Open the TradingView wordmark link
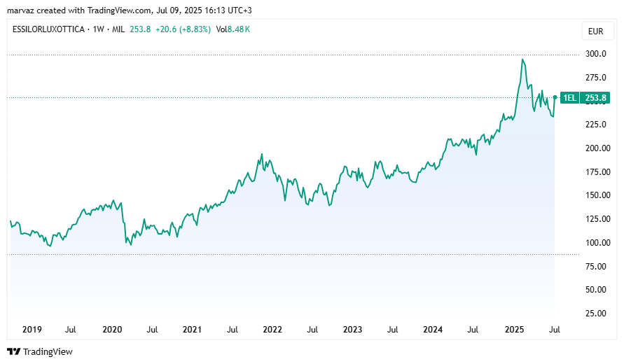Viewport: 624px width, 364px height. click(48, 351)
